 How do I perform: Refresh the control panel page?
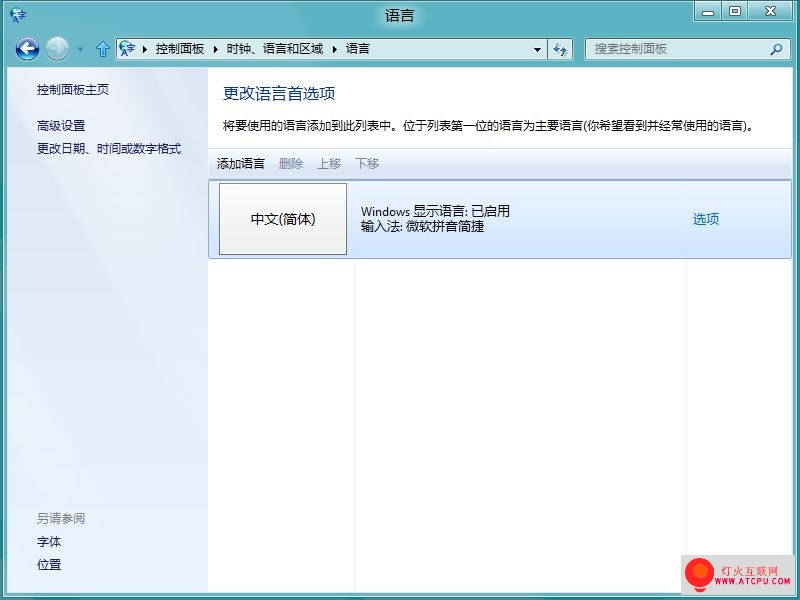560,49
